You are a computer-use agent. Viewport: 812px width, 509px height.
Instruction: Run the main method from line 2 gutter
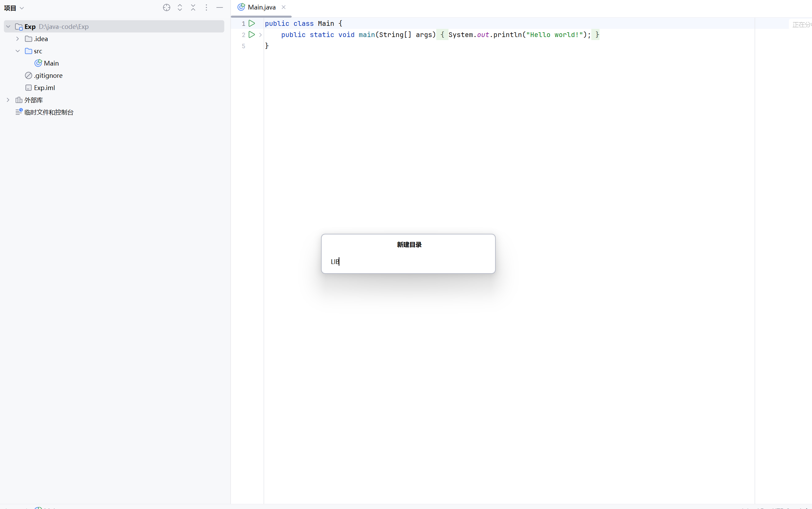[252, 35]
